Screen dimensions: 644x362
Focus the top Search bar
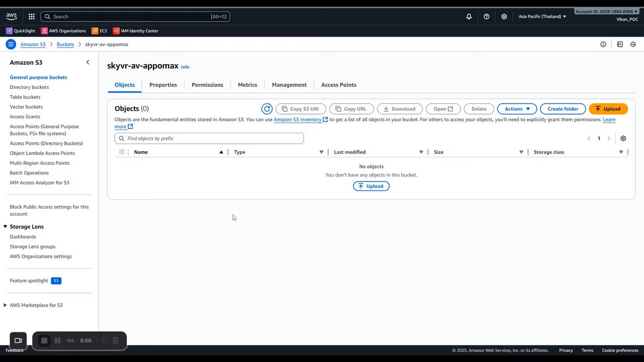click(135, 17)
